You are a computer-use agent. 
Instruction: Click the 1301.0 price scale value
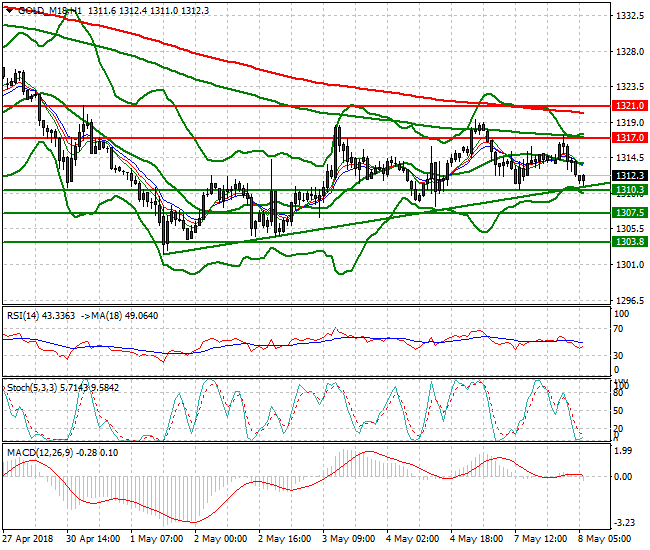click(630, 264)
